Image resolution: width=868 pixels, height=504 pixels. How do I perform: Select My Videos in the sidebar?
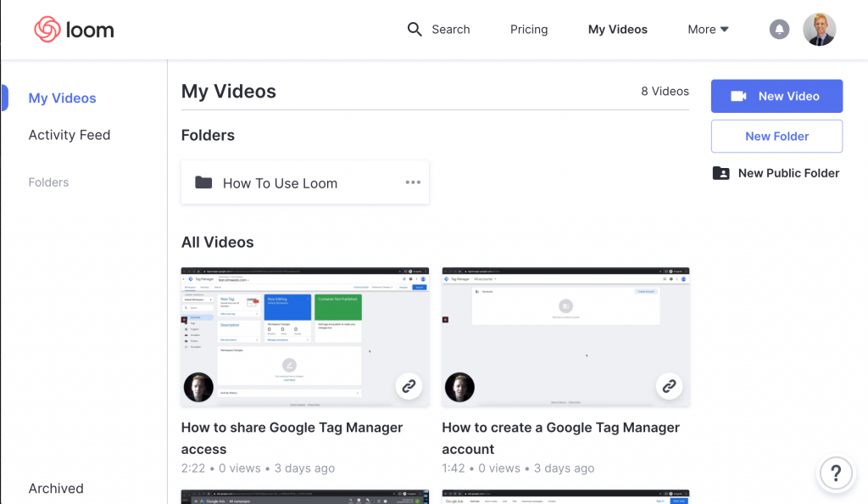(63, 98)
